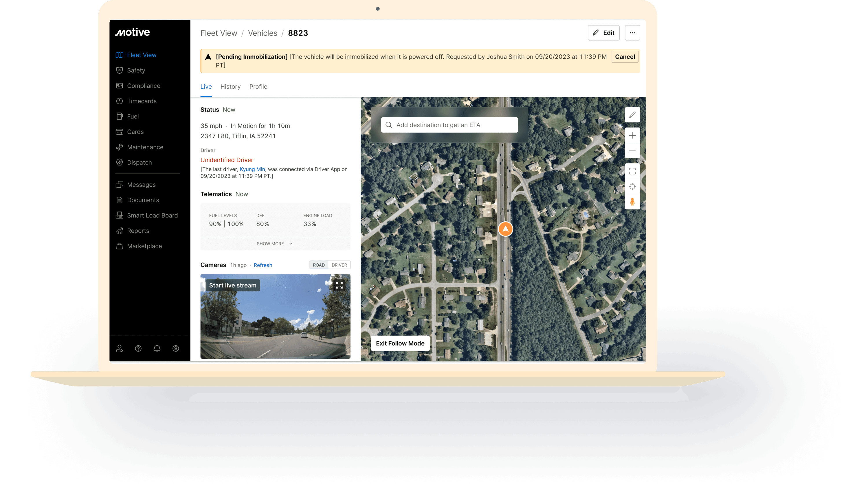Click the pencil draw icon on map

[x=632, y=115]
